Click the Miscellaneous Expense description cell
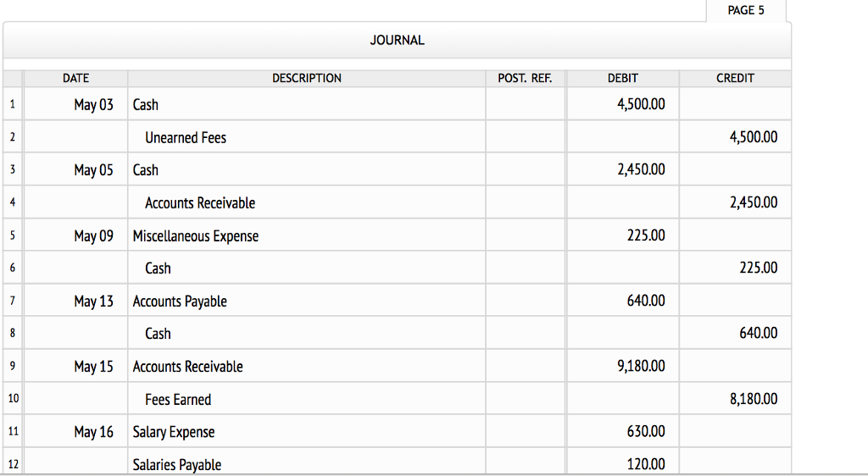 (x=307, y=235)
